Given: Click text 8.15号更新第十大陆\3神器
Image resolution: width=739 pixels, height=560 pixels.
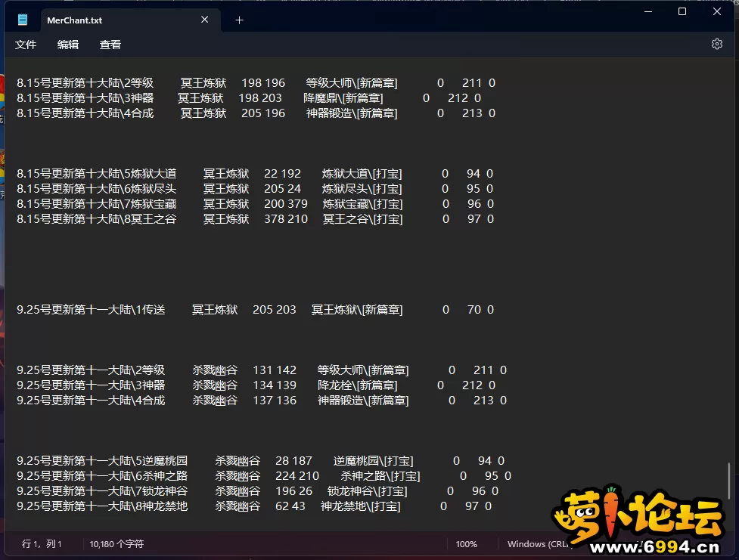Looking at the screenshot, I should 85,98.
